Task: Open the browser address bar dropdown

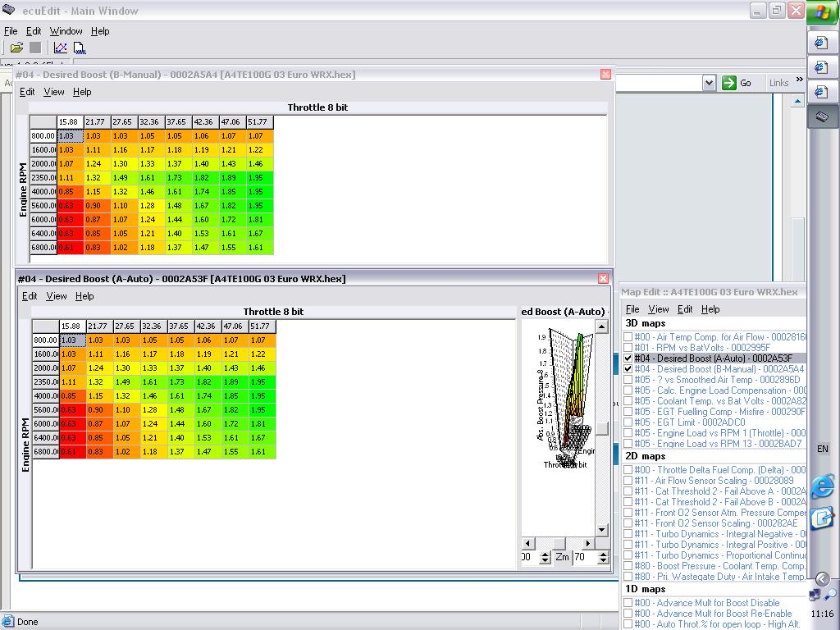Action: [x=710, y=83]
